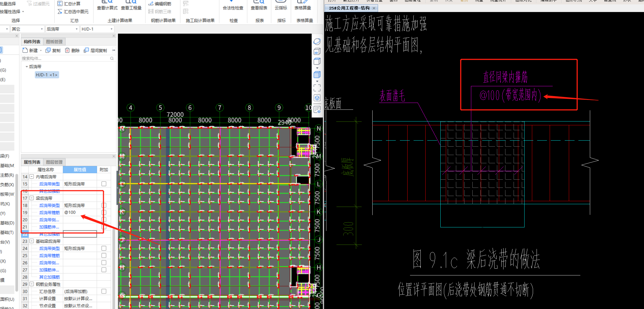Viewport: 644px width, 309px height.
Task: Click 后浇带箍筋 link in row 25
Action: pyautogui.click(x=49, y=255)
